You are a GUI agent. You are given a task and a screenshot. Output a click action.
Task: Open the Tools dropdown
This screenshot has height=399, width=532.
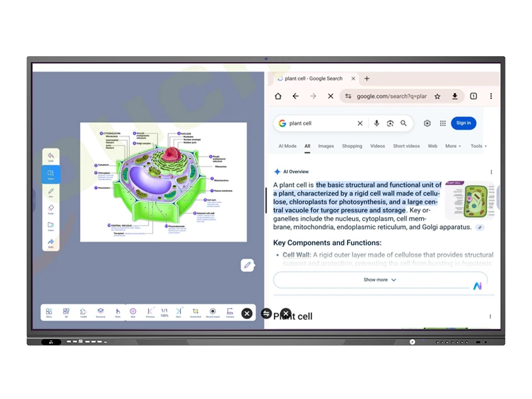(478, 146)
